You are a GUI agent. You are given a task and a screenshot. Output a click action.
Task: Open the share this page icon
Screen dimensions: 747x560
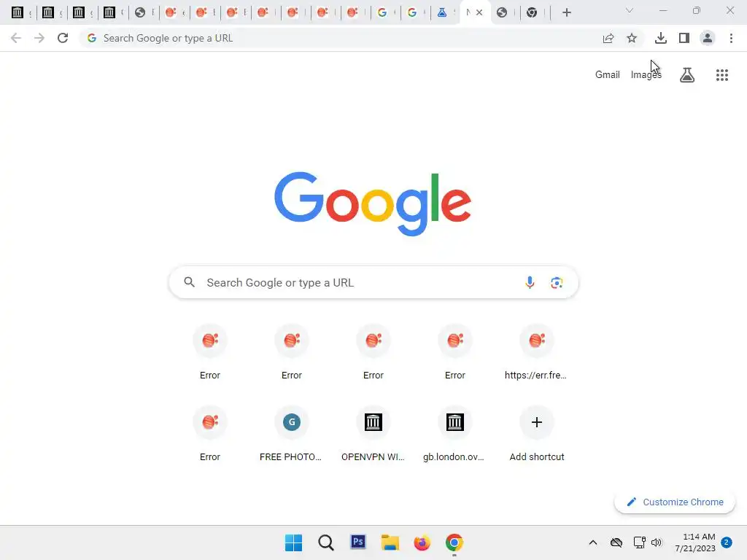[x=608, y=38]
